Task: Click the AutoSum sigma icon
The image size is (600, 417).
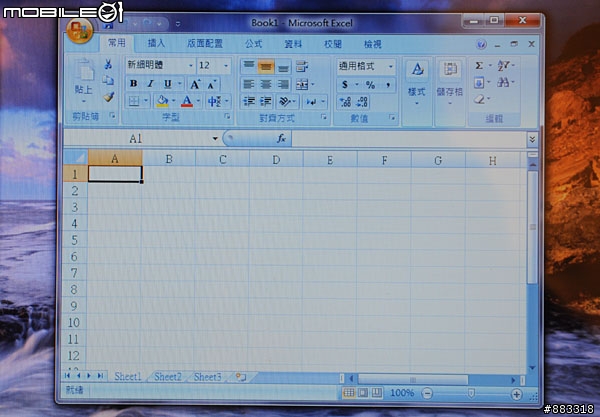Action: click(x=479, y=66)
